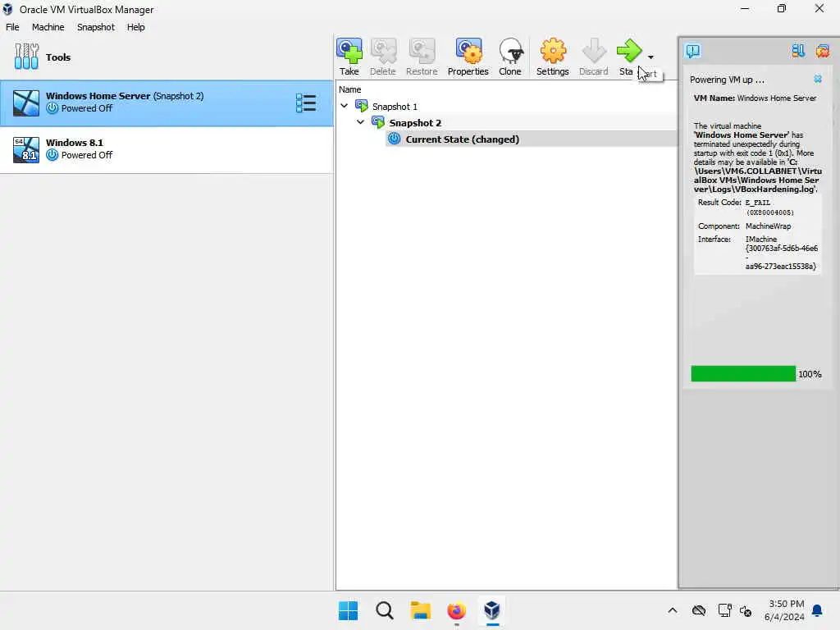Select the Windows 8.1 virtual machine
The image size is (840, 630).
166,149
